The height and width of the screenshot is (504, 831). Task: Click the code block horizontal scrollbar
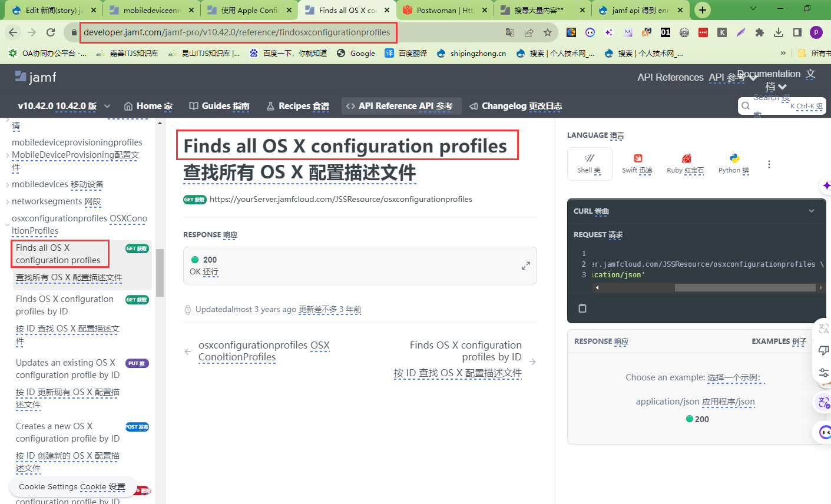point(745,287)
